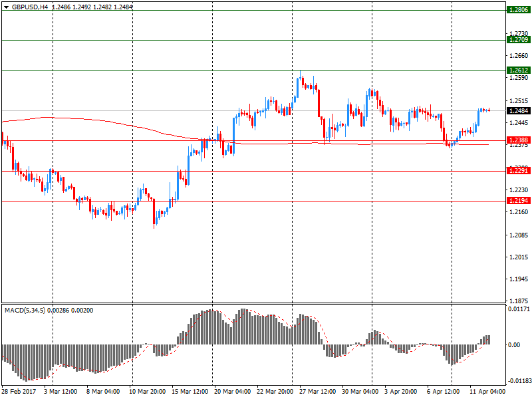Click the 30 Mar 04:00 time label

coord(360,392)
